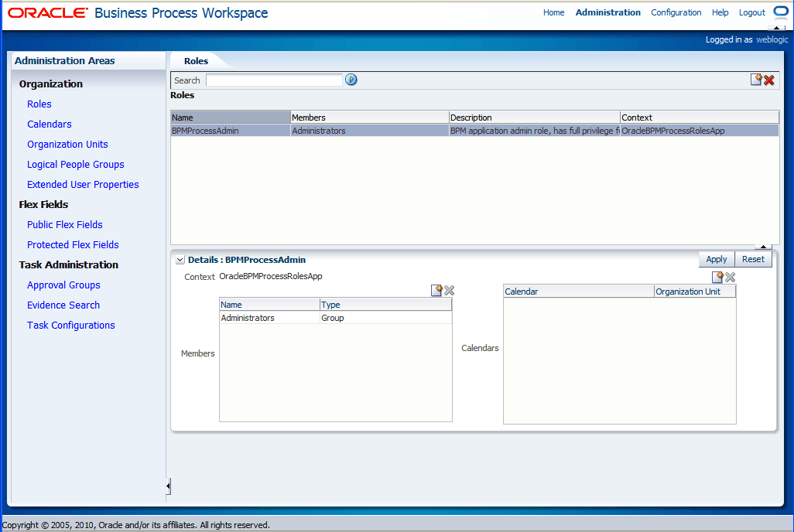Sort roles by Context column header

[x=700, y=118]
